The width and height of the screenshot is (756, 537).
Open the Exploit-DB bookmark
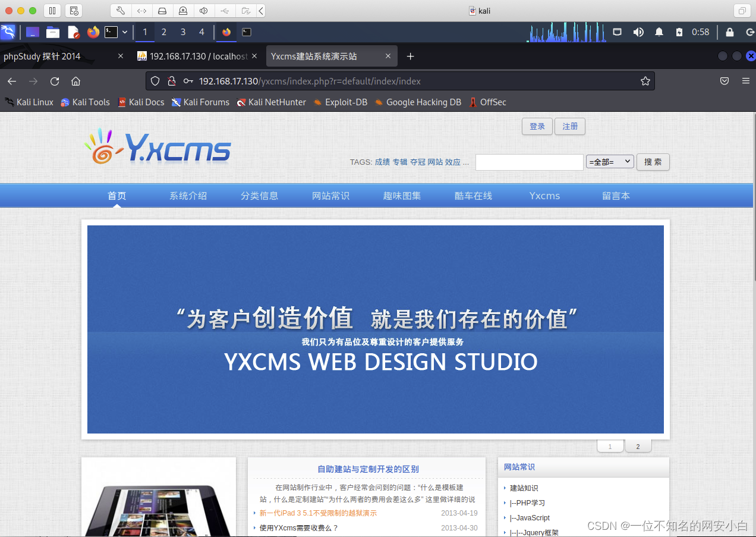coord(341,102)
